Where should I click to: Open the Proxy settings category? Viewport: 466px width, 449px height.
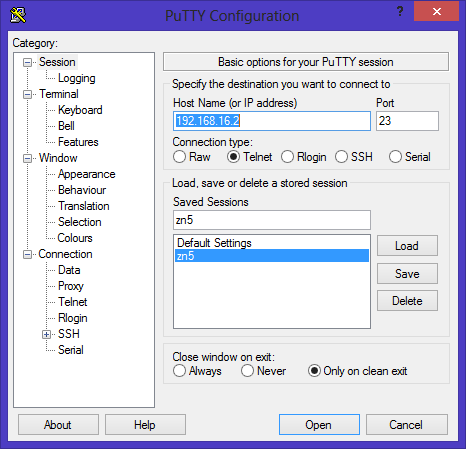71,286
